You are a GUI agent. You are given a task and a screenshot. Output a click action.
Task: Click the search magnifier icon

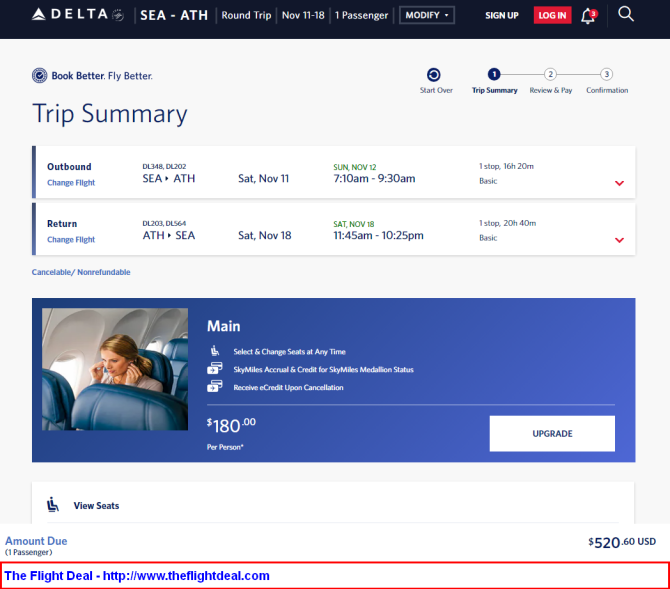(626, 14)
